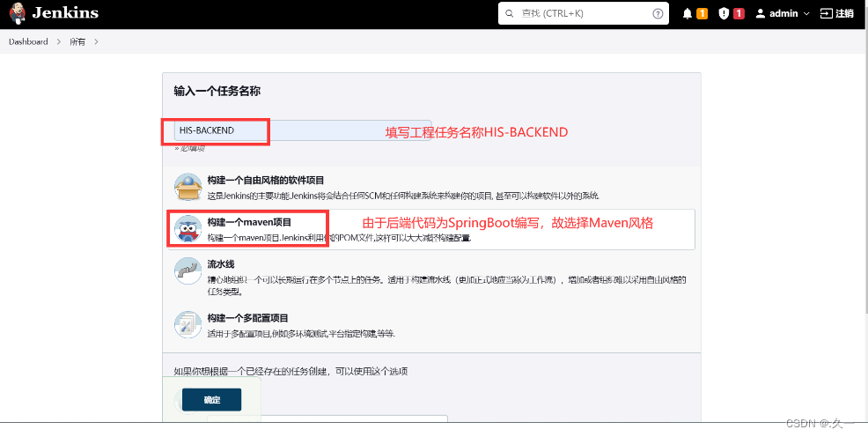Click the magnifier search icon

[x=510, y=13]
